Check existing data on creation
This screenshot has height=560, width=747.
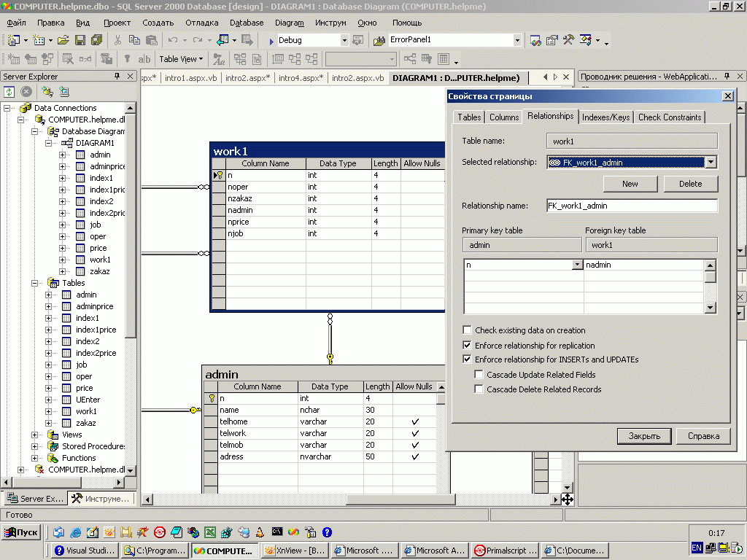click(465, 330)
